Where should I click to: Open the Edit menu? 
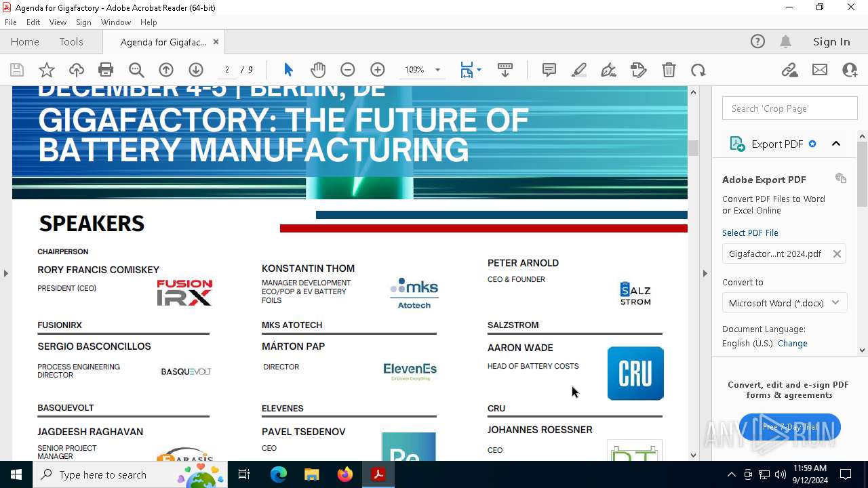coord(33,22)
